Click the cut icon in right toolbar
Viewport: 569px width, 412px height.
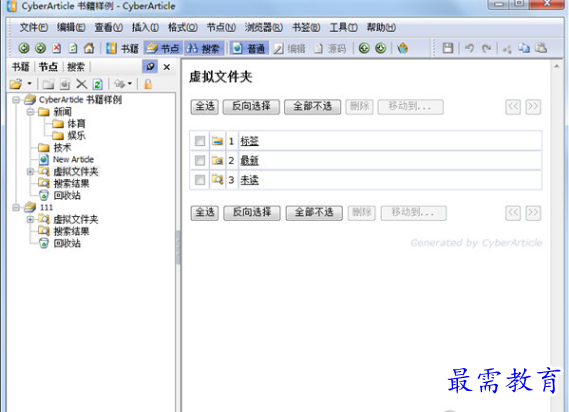(507, 49)
